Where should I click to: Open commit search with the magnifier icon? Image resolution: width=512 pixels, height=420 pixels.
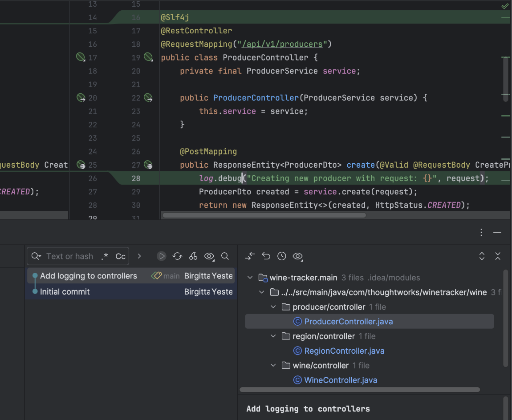(x=225, y=256)
